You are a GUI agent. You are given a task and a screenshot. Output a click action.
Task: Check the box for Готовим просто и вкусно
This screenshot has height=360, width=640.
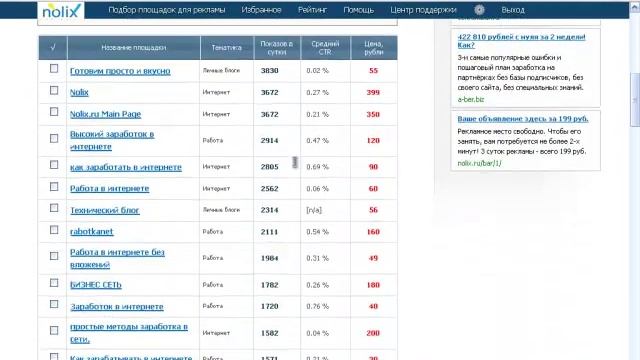coord(54,69)
